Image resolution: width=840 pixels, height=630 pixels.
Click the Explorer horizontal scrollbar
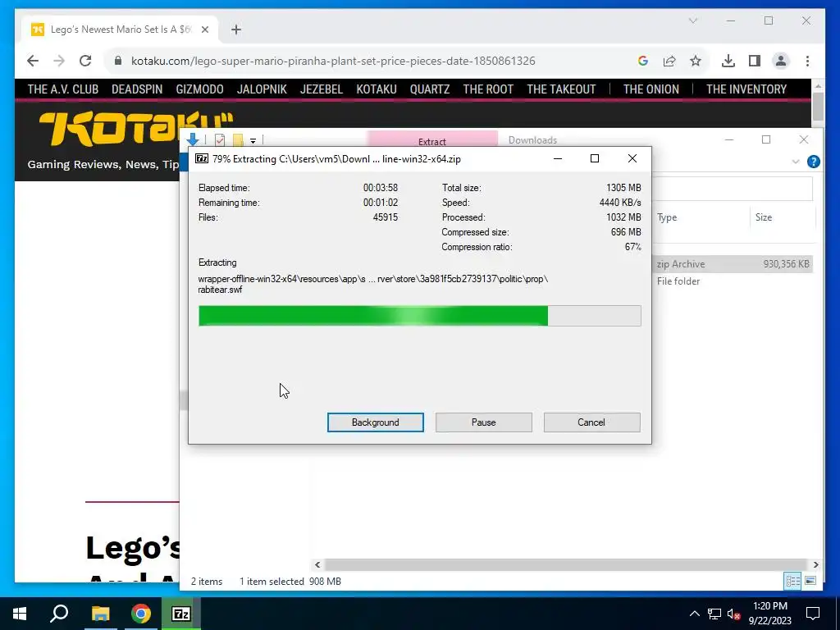(566, 564)
